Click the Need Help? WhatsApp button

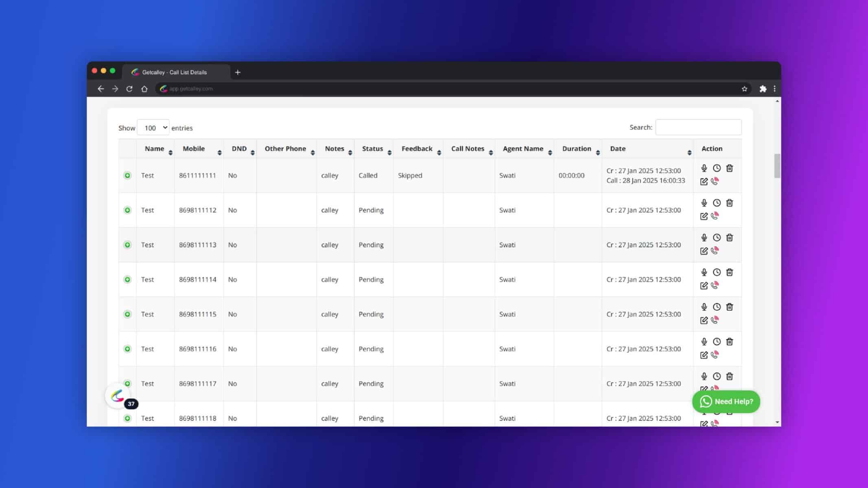coord(726,402)
